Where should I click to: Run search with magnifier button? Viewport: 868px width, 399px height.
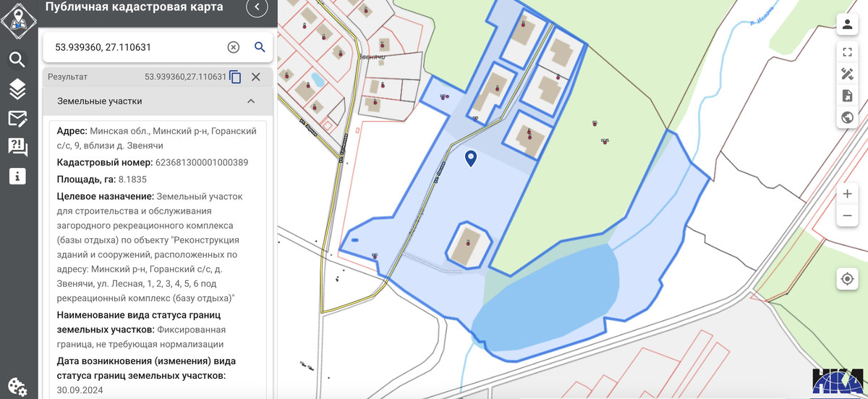260,47
